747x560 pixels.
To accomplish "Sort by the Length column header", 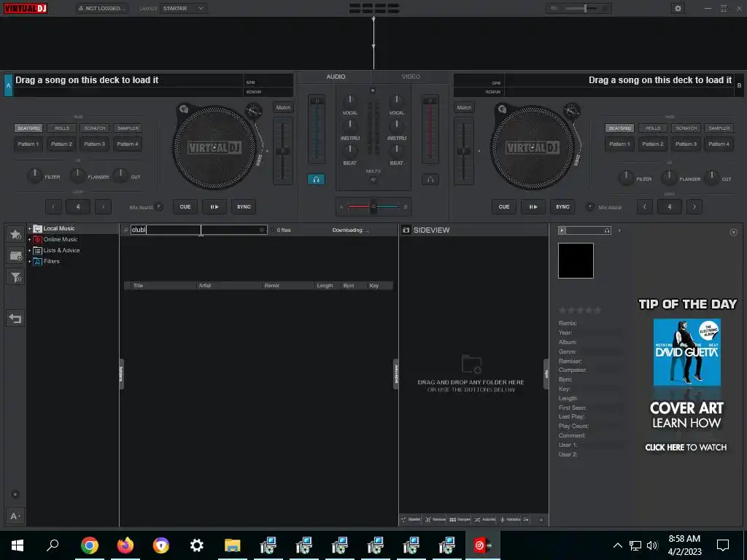I will pos(327,286).
